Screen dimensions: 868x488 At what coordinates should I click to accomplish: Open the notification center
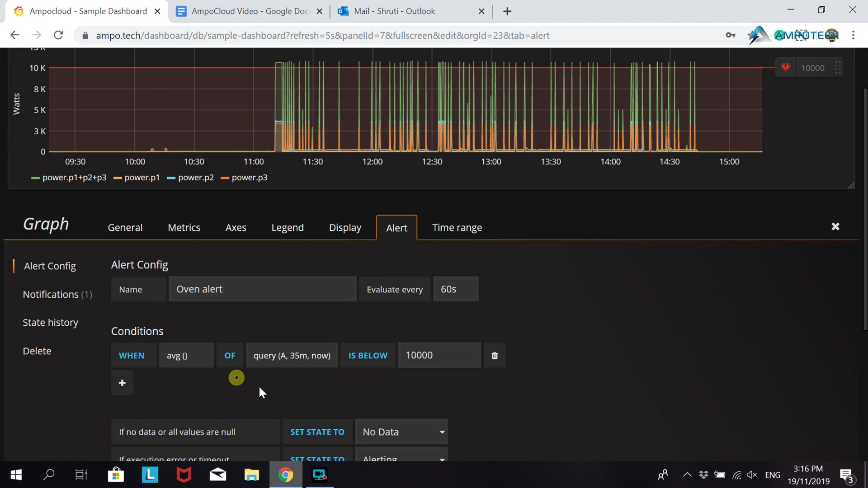point(848,476)
